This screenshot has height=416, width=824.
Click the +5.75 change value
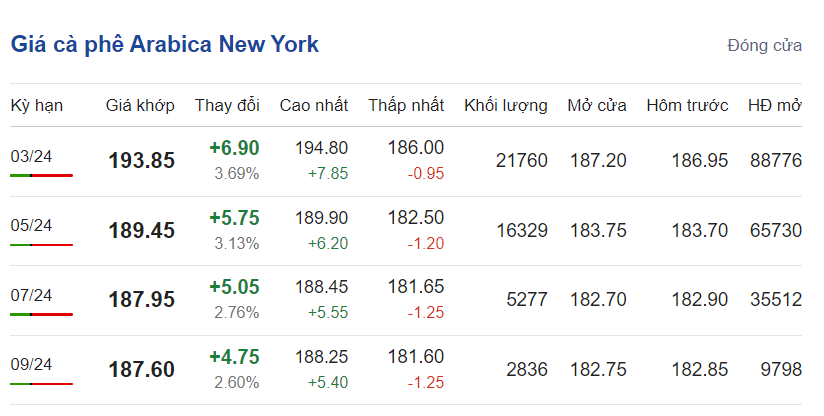point(234,218)
